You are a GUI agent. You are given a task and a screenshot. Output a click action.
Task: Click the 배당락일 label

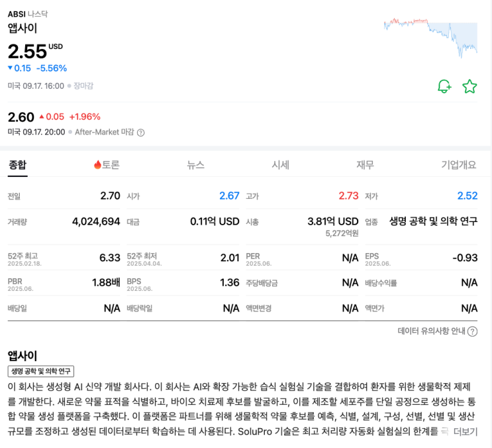[x=140, y=309]
